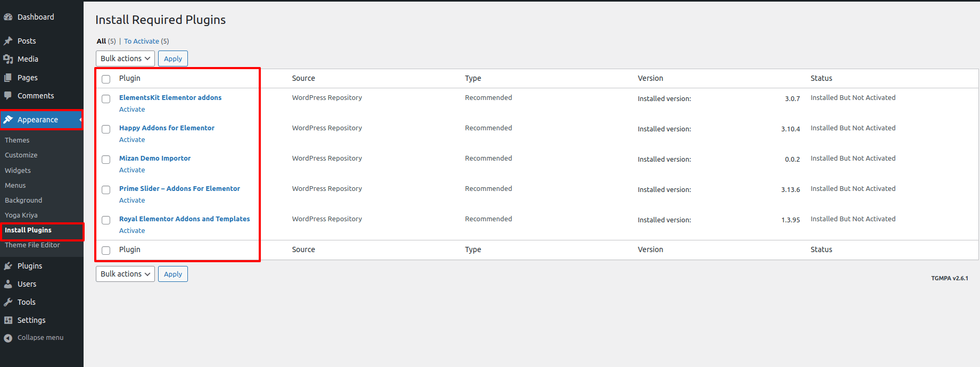Collapse the admin sidebar menu
Image resolution: width=980 pixels, height=367 pixels.
pos(34,338)
